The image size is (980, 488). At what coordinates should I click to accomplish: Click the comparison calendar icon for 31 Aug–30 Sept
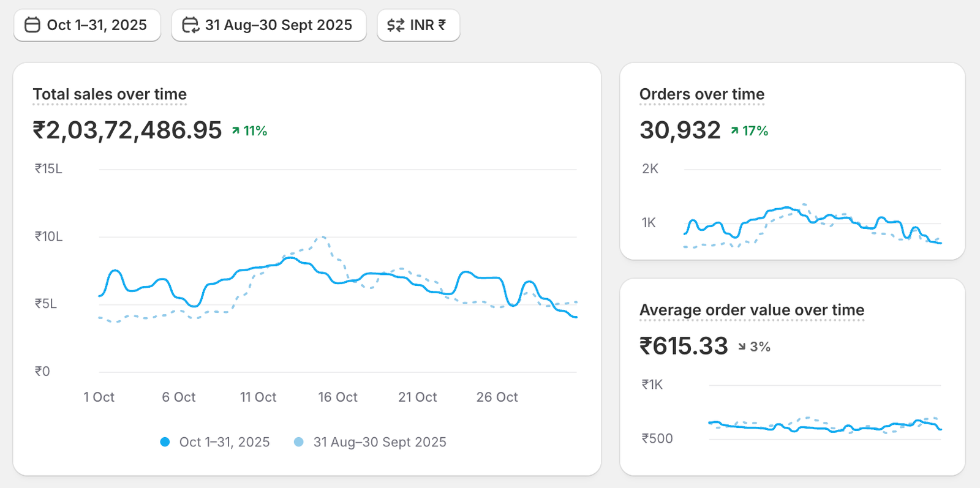[190, 25]
